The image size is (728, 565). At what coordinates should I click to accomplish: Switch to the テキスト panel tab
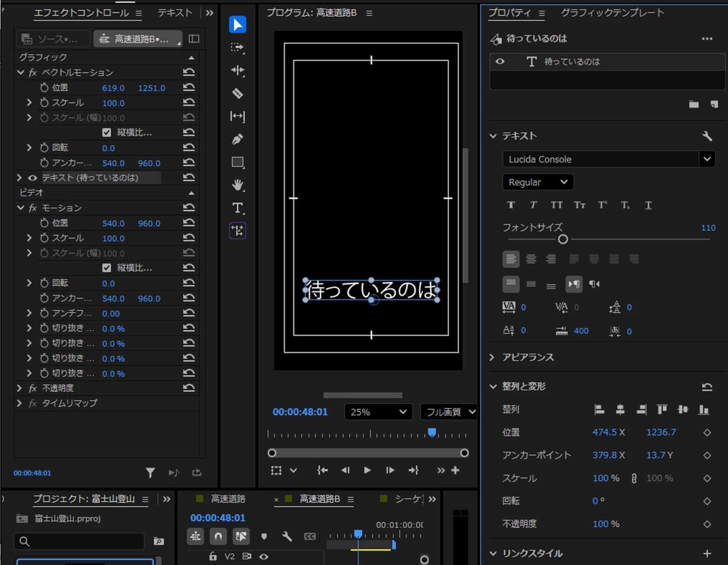click(175, 13)
